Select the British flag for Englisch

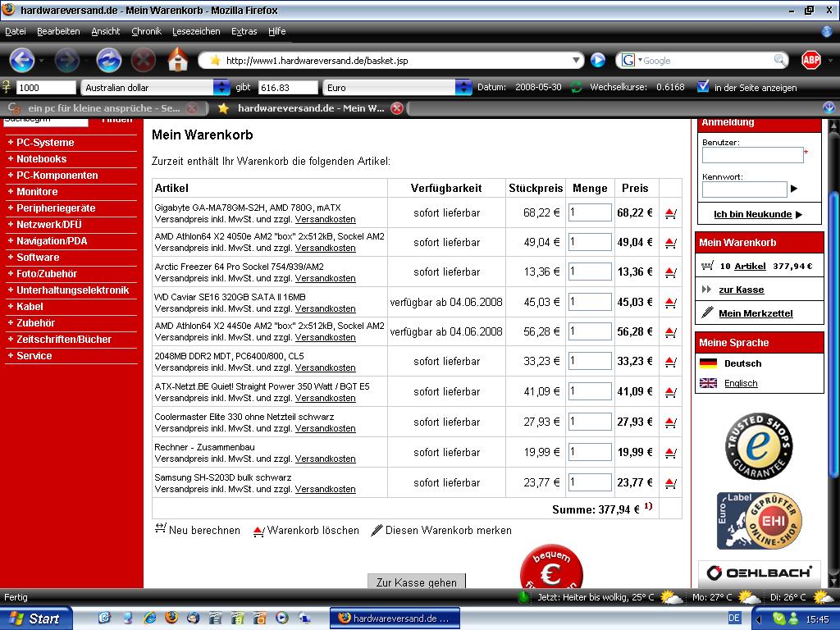click(708, 383)
